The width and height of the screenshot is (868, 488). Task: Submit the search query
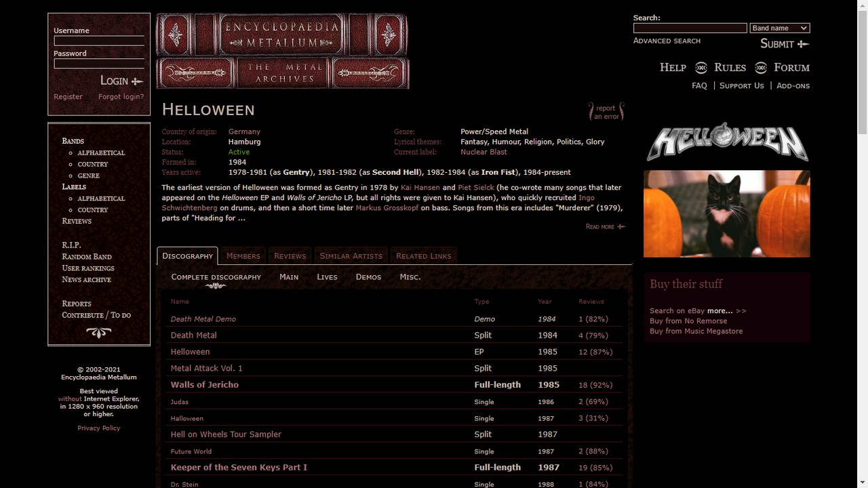pyautogui.click(x=785, y=44)
